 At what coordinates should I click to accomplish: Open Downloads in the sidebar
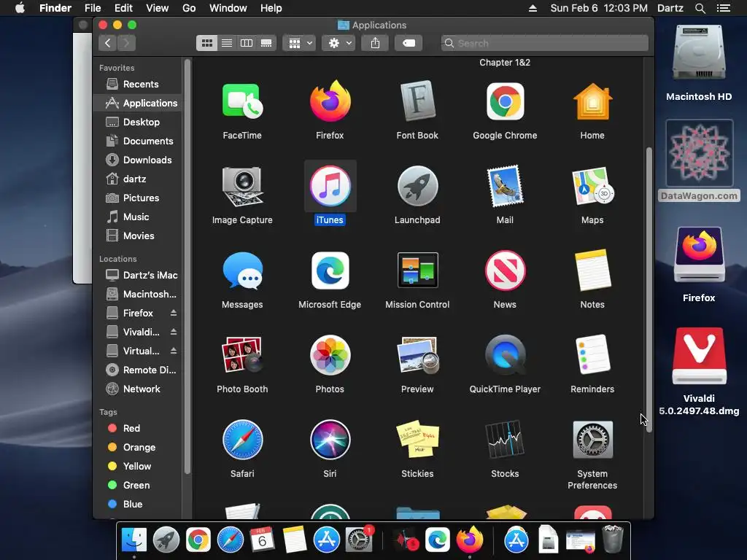click(x=138, y=160)
